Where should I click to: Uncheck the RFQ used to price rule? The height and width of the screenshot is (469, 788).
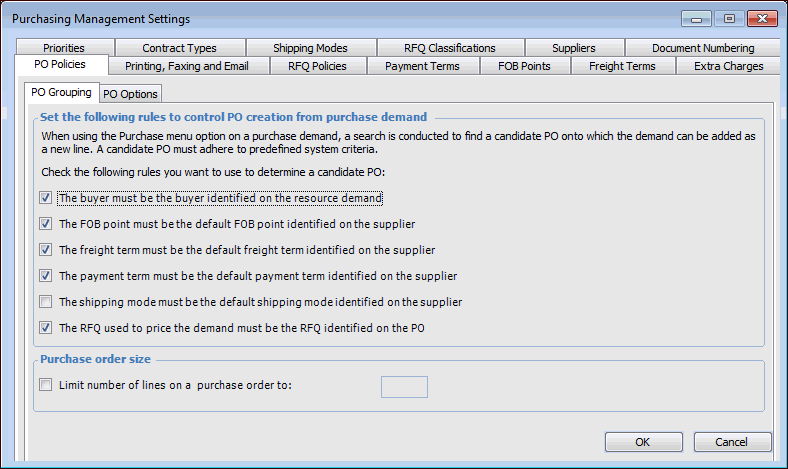pos(45,327)
